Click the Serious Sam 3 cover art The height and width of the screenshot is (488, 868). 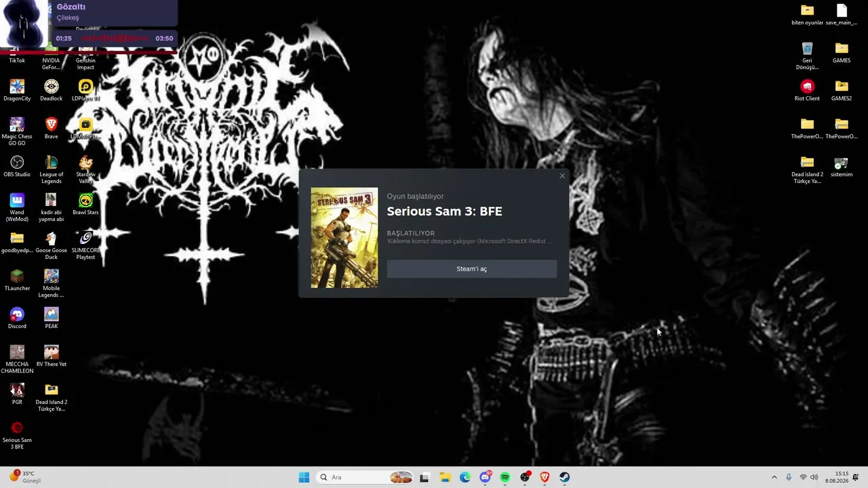[344, 238]
